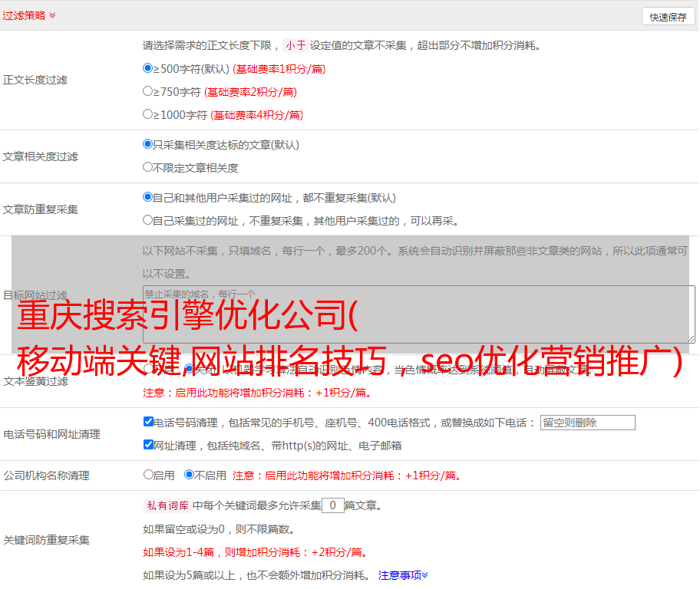Click the 电话号码和网址清理 label
Screen dimensions: 700x589
(x=51, y=434)
